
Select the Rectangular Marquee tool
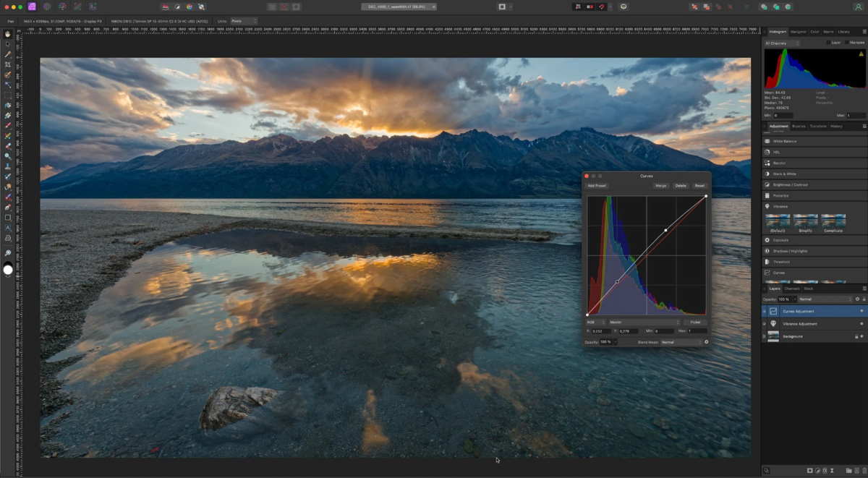(8, 95)
